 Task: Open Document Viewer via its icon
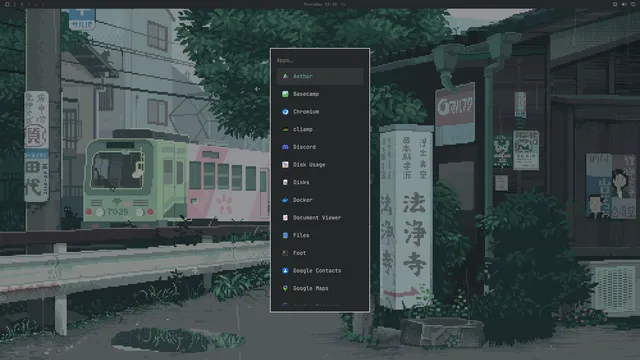(x=285, y=218)
